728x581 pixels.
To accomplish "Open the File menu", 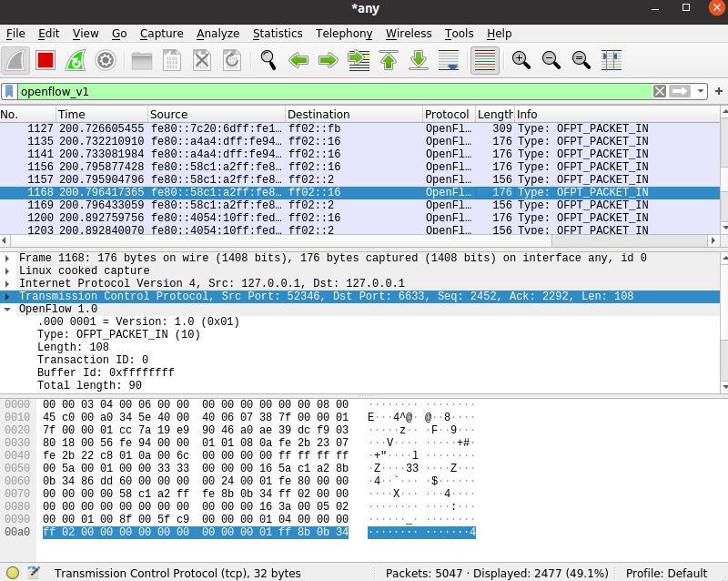I will click(15, 34).
